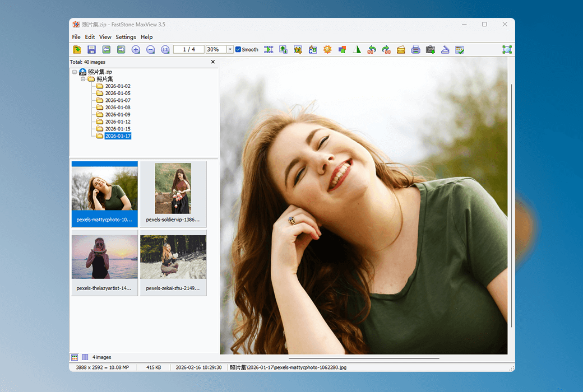Switch to thumbnail view in file list
This screenshot has width=583, height=392.
[75, 357]
